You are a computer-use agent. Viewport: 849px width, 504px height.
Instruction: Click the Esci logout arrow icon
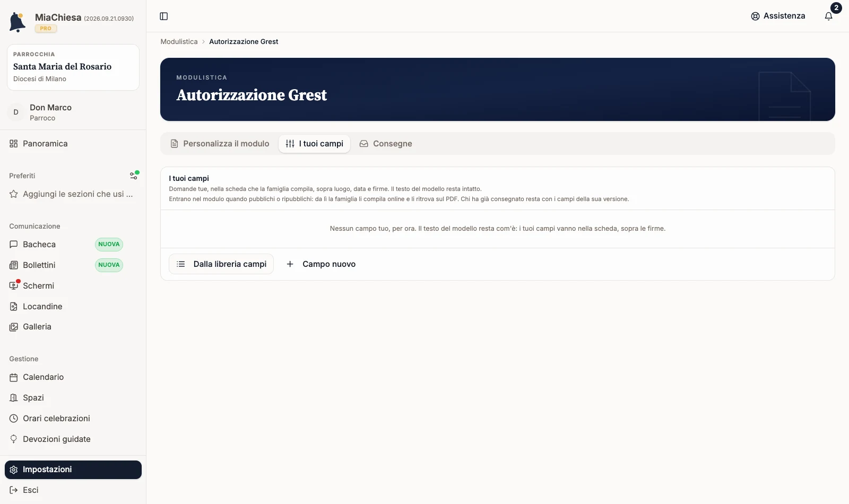14,490
